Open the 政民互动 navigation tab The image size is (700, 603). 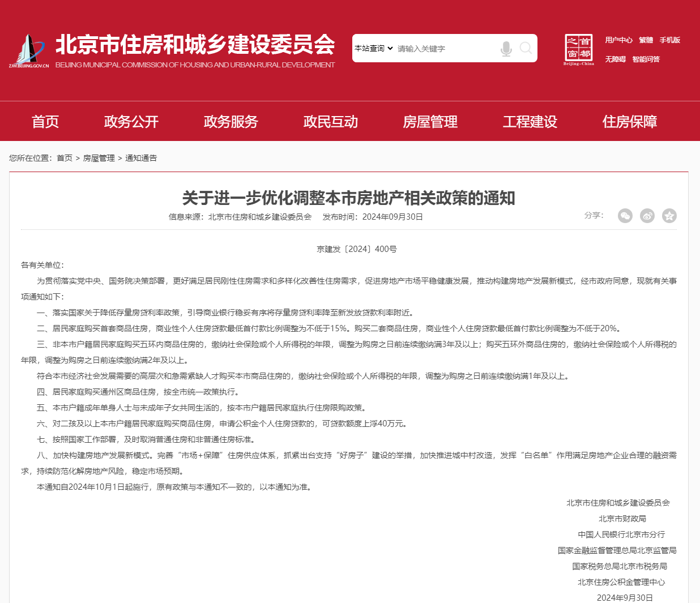(x=331, y=122)
